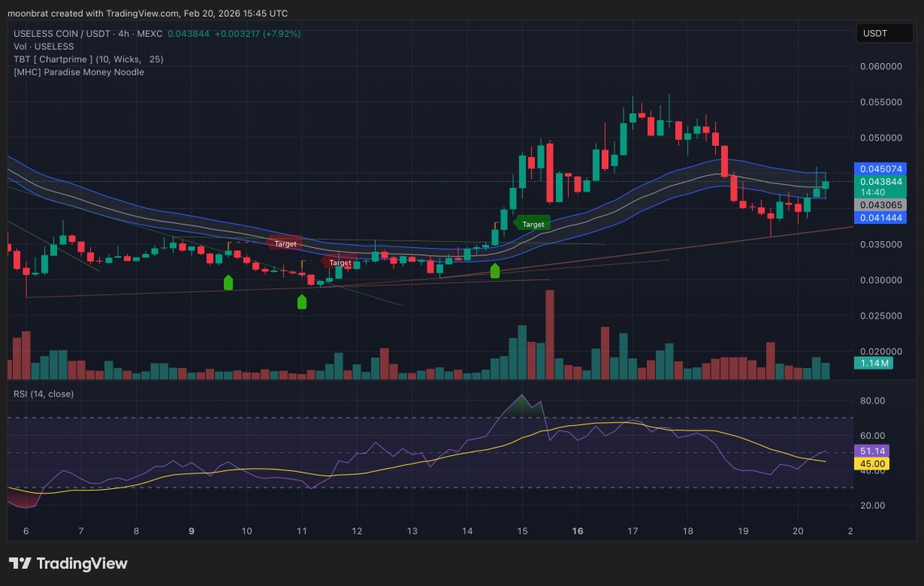This screenshot has height=586, width=924.
Task: Open the RSI (14, close) indicator legend
Action: [44, 393]
